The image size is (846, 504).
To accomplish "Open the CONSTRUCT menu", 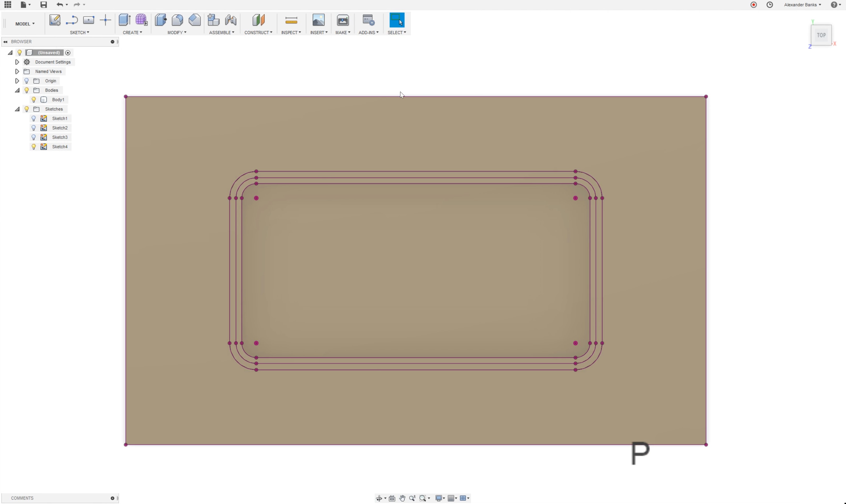I will [x=258, y=33].
